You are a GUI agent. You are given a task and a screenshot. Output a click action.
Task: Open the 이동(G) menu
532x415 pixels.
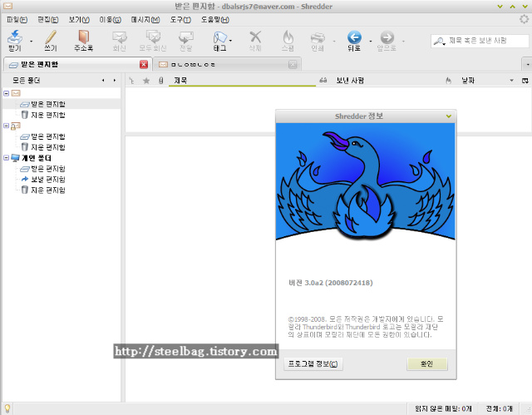click(x=110, y=20)
